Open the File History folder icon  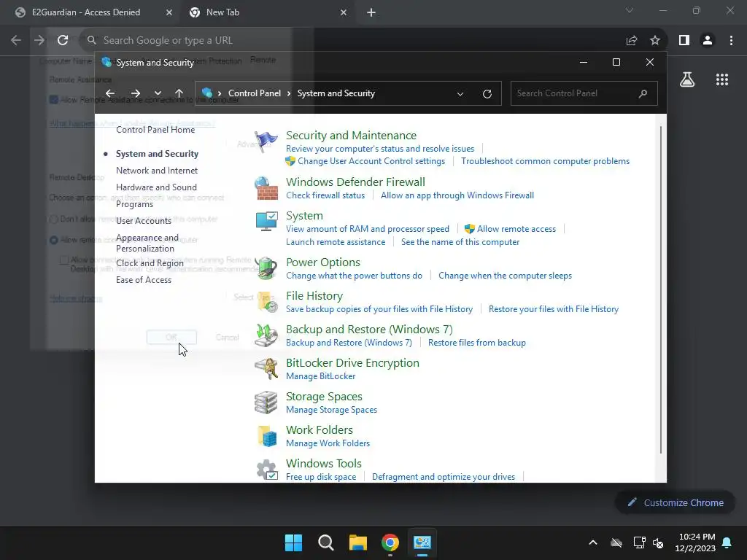[266, 302]
